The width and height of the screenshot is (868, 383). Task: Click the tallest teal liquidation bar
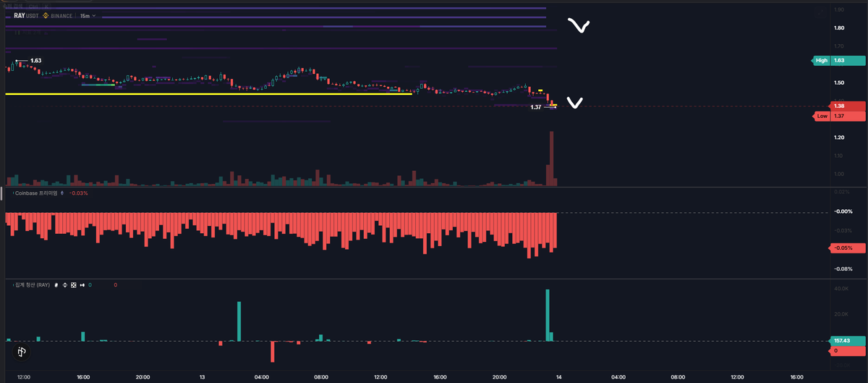(x=548, y=315)
